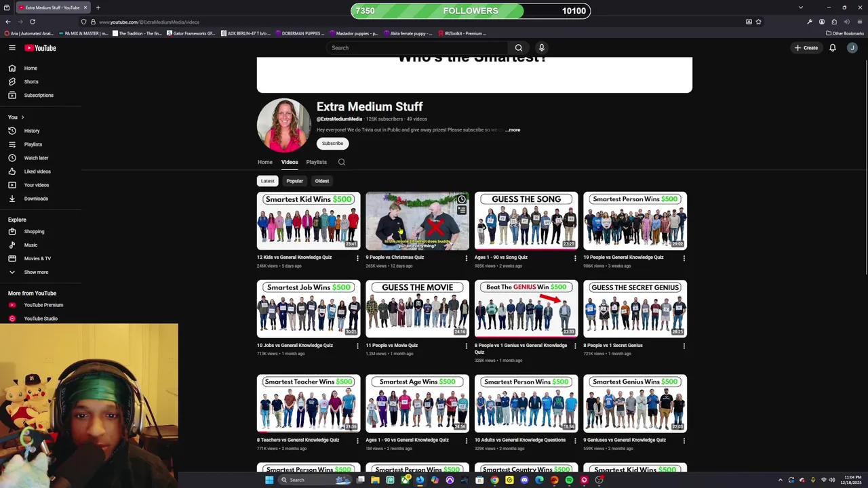Reload the page in the browser
Viewport: 868px width, 488px height.
pos(32,22)
